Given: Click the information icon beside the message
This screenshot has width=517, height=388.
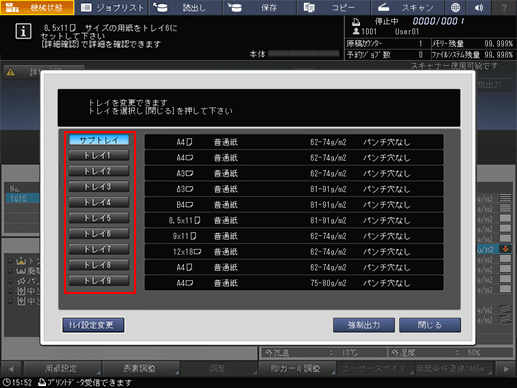Looking at the screenshot, I should point(23,31).
